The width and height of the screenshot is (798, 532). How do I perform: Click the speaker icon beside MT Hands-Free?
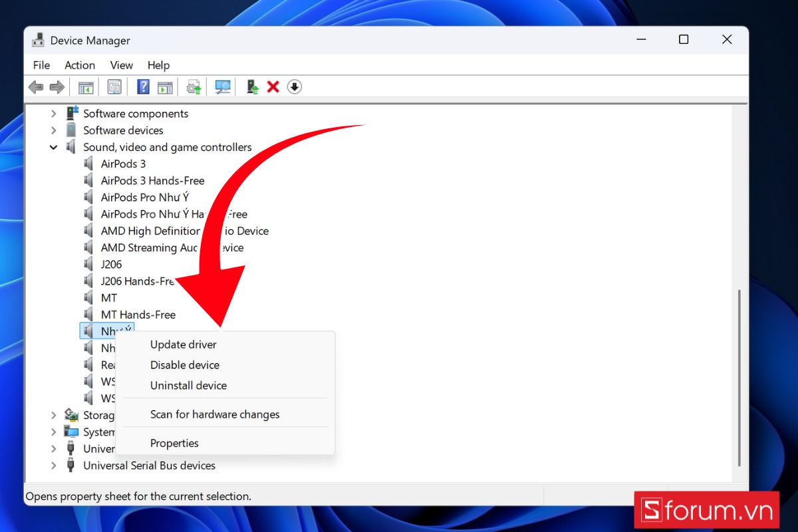click(x=89, y=315)
